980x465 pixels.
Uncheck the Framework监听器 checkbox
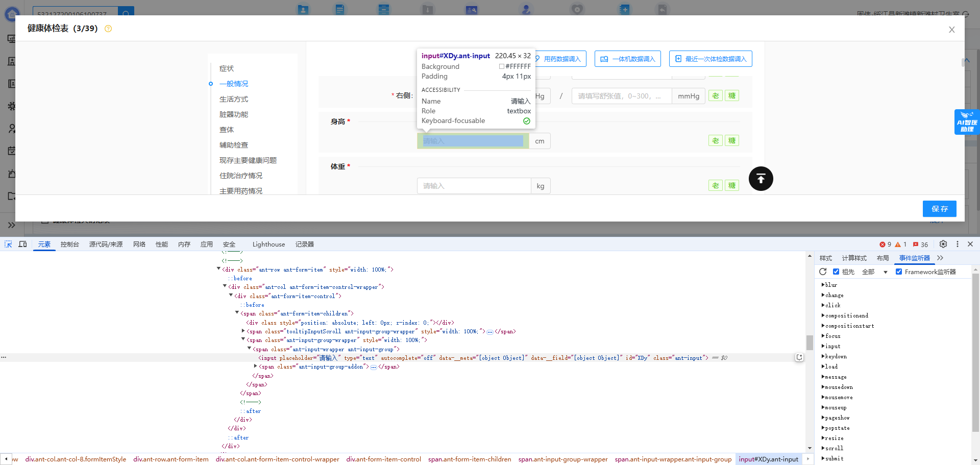tap(899, 272)
